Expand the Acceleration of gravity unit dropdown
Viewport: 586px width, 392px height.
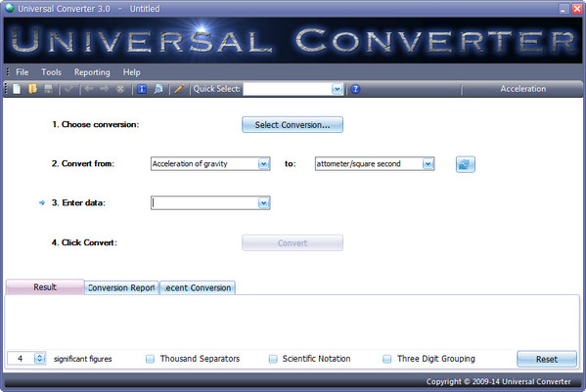point(264,164)
